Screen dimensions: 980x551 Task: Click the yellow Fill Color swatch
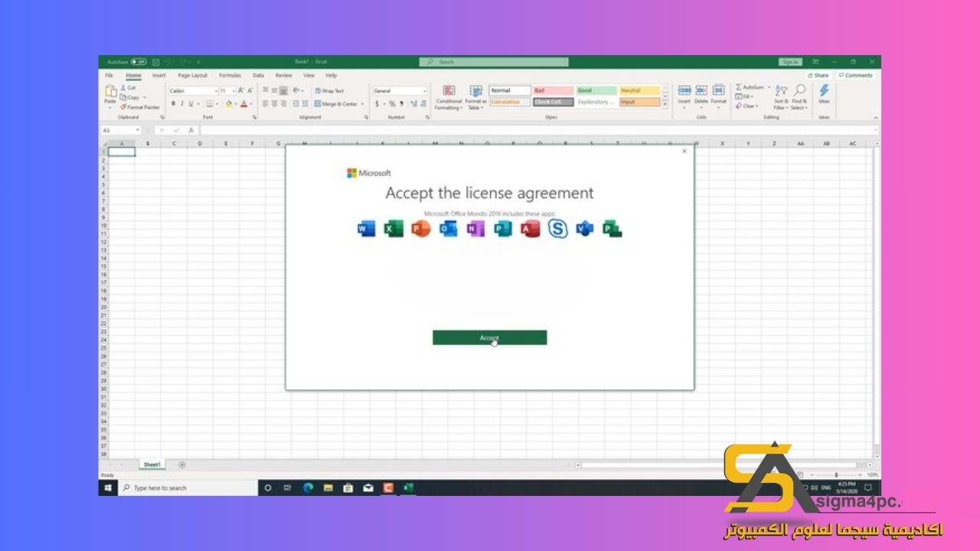click(228, 104)
